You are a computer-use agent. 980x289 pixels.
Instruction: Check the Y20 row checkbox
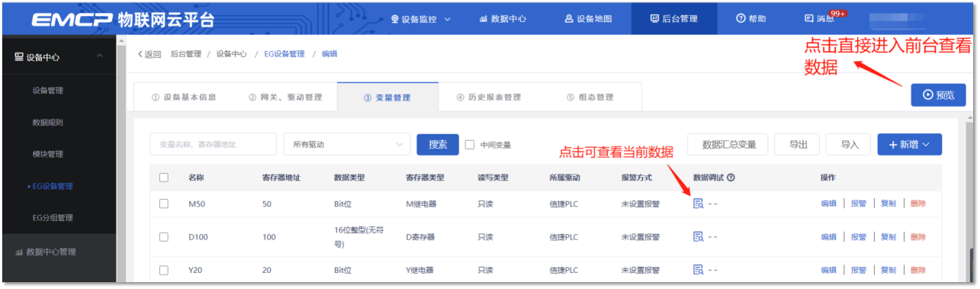click(x=163, y=270)
